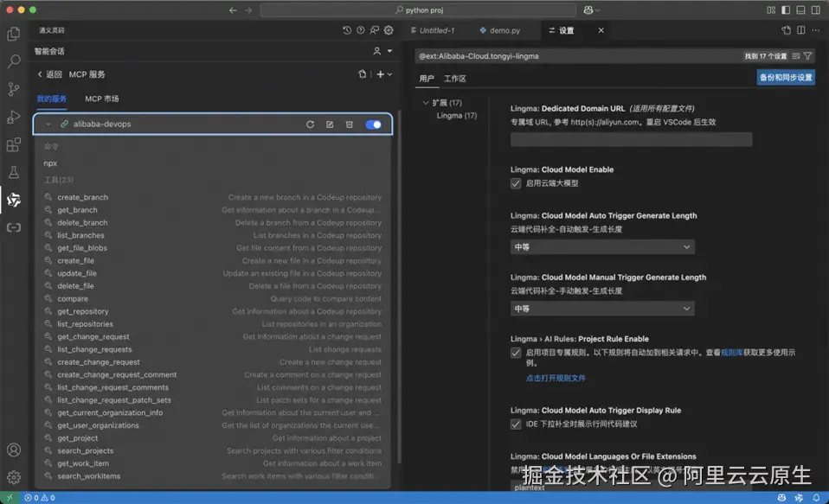This screenshot has height=504, width=829.
Task: Select the 用户 settings tab
Action: click(x=427, y=79)
